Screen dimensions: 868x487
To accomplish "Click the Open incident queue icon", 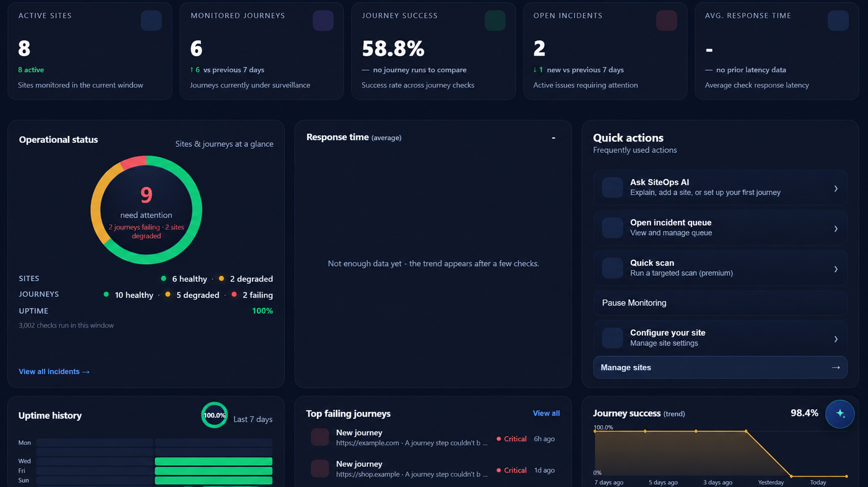I will (x=612, y=228).
